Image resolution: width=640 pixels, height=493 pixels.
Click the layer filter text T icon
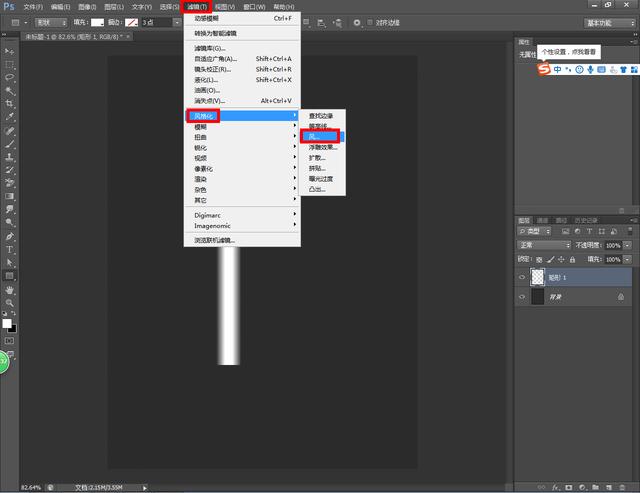[x=589, y=231]
